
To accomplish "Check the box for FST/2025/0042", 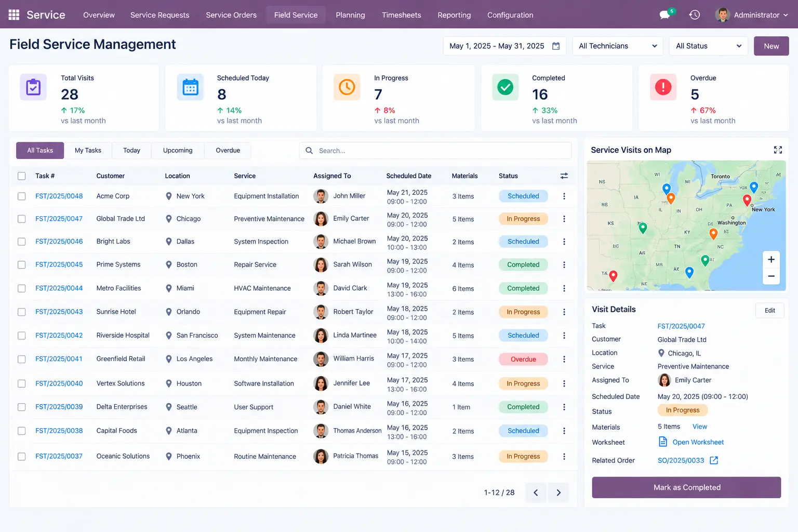I will coord(22,336).
